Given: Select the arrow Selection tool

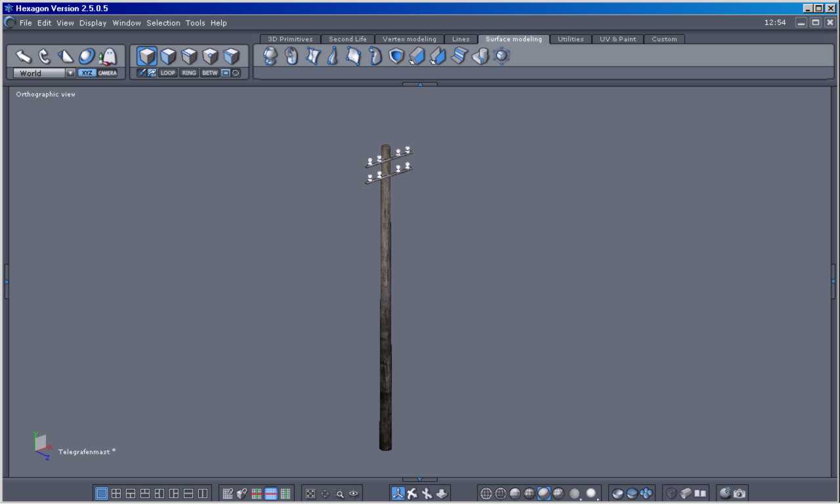Looking at the screenshot, I should pyautogui.click(x=24, y=56).
